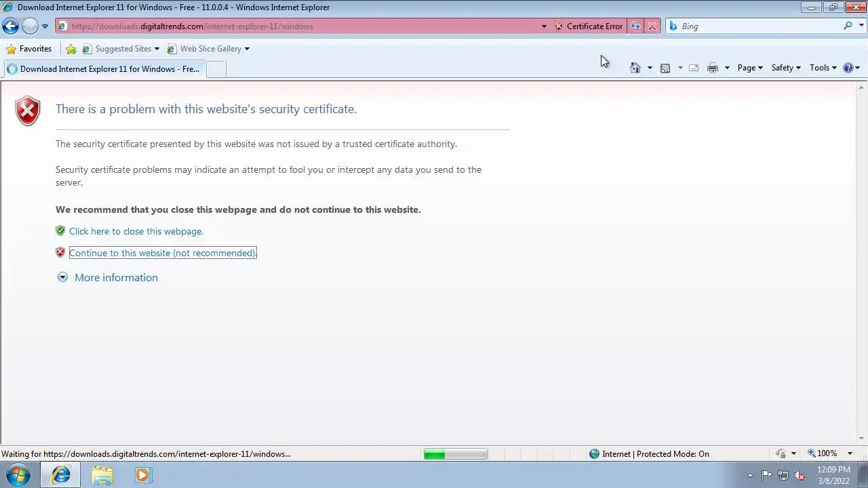
Task: Click the status bar waiting message text
Action: (x=146, y=454)
